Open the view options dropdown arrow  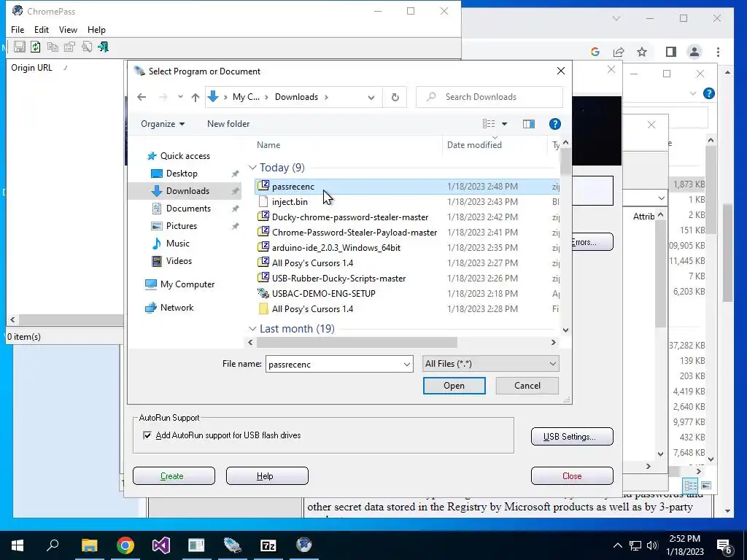point(505,124)
